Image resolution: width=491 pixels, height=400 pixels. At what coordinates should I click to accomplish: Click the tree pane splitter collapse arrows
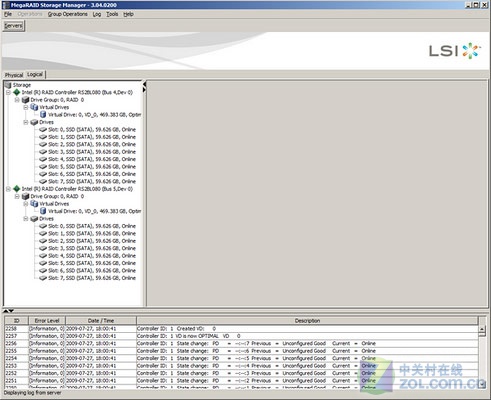(x=144, y=86)
